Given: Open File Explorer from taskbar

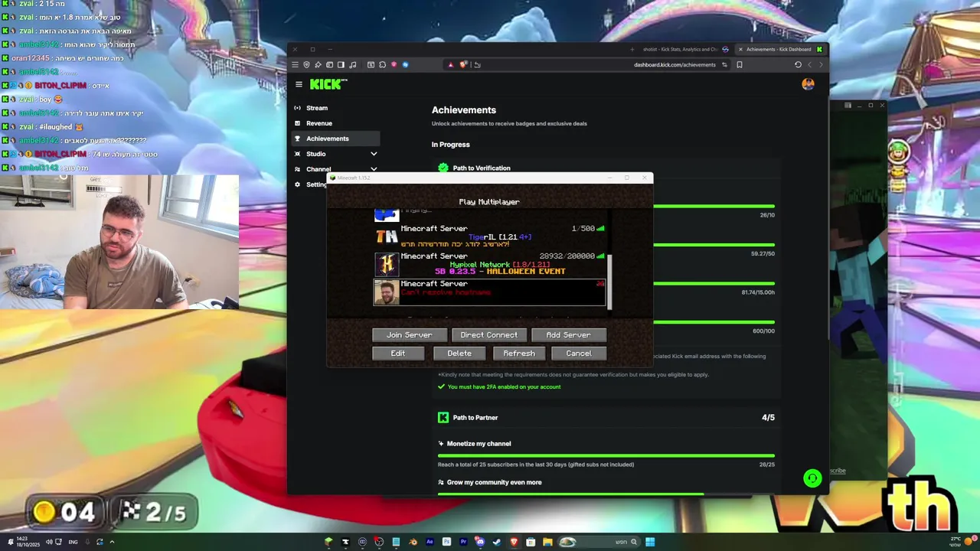Looking at the screenshot, I should [x=547, y=542].
